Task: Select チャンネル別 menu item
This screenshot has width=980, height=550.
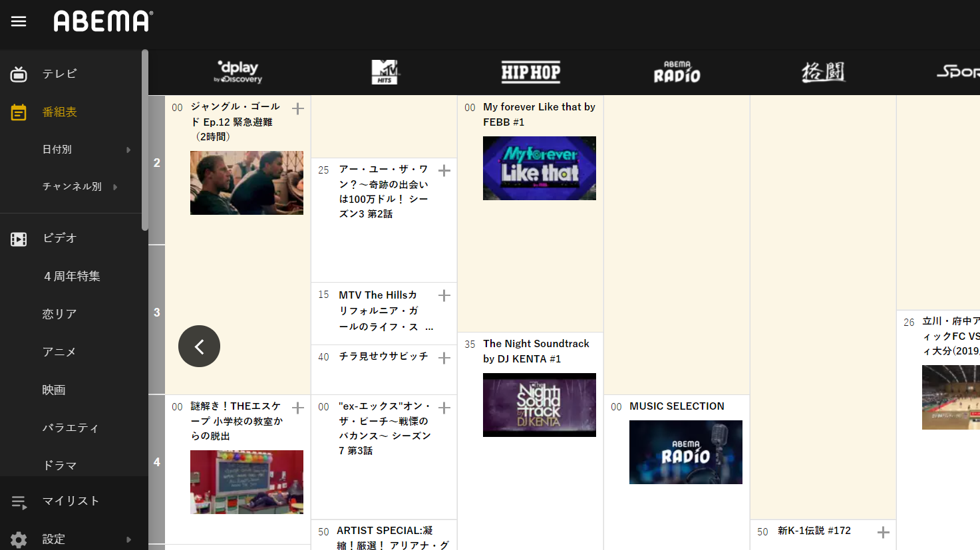Action: tap(72, 187)
